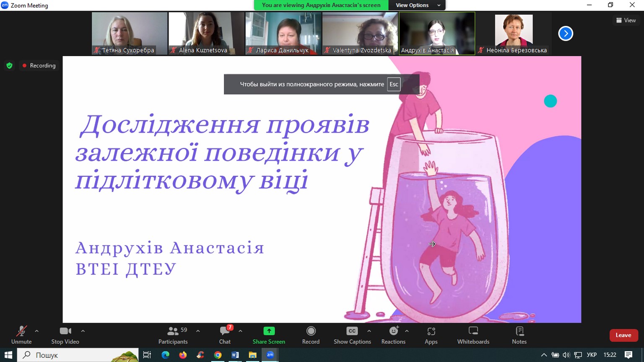644x362 pixels.
Task: Click the Share Screen icon
Action: point(269,331)
